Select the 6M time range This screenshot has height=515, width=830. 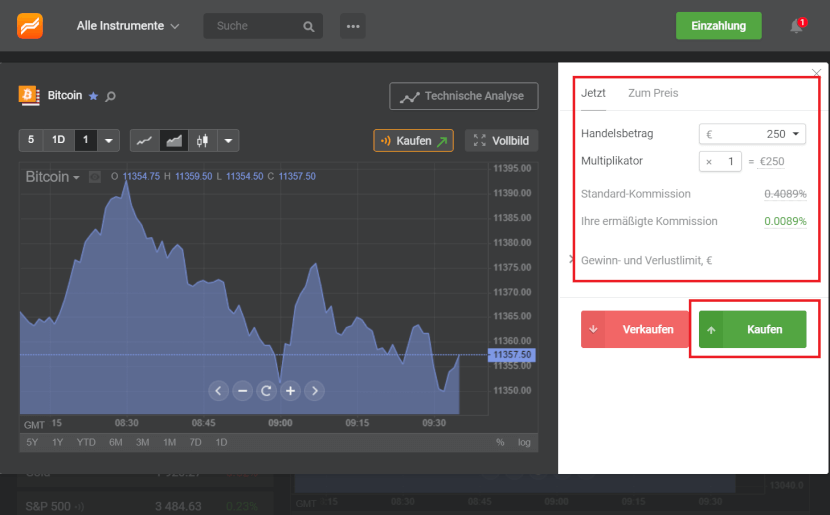115,442
